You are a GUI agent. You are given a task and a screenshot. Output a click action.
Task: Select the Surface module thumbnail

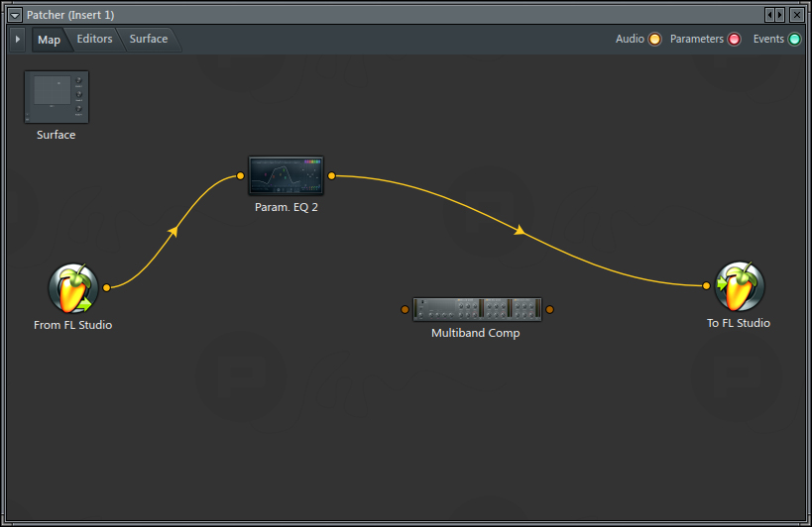click(x=57, y=97)
